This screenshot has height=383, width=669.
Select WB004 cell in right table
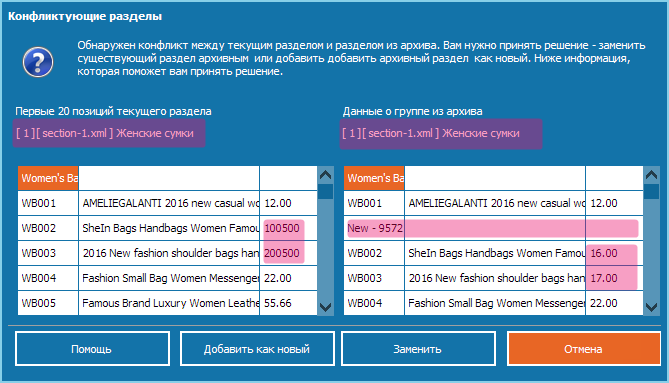[374, 303]
